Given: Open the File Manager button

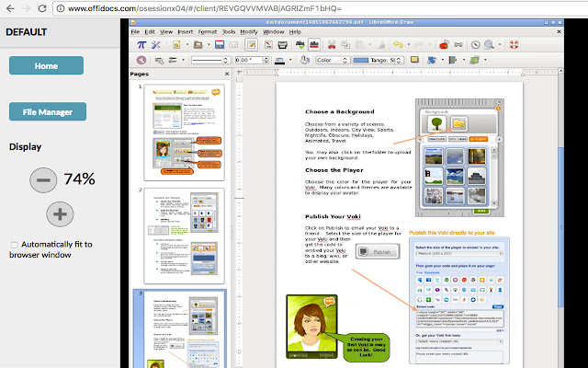Looking at the screenshot, I should click(x=46, y=112).
